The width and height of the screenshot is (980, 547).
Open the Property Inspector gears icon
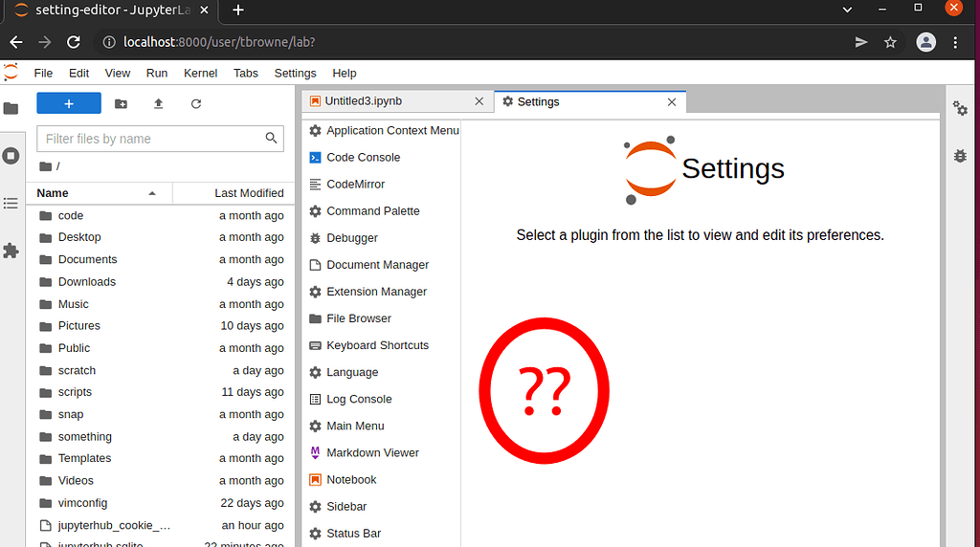(x=960, y=108)
